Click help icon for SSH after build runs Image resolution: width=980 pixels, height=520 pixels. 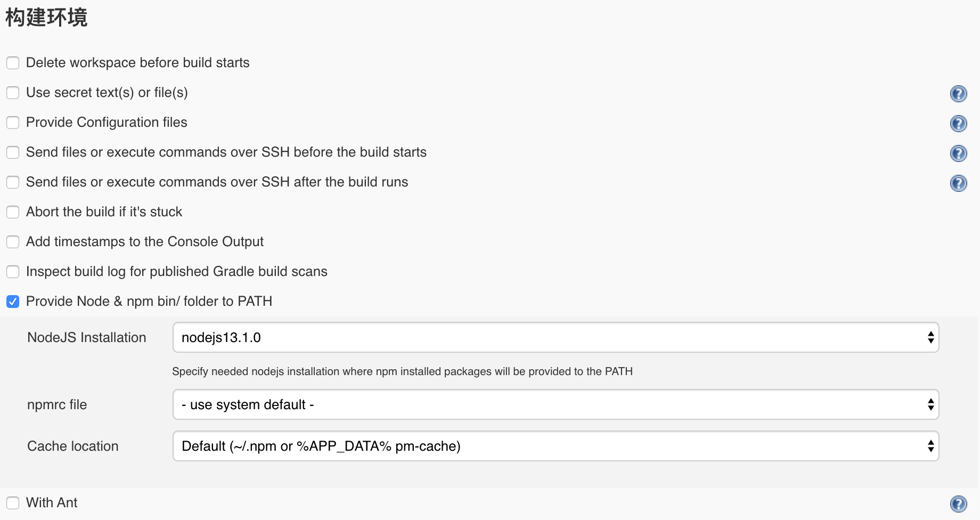tap(958, 183)
